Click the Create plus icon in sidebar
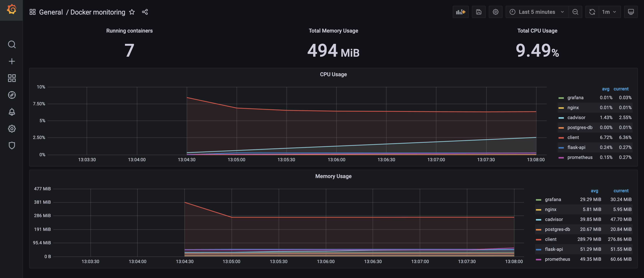The height and width of the screenshot is (278, 644). point(12,61)
